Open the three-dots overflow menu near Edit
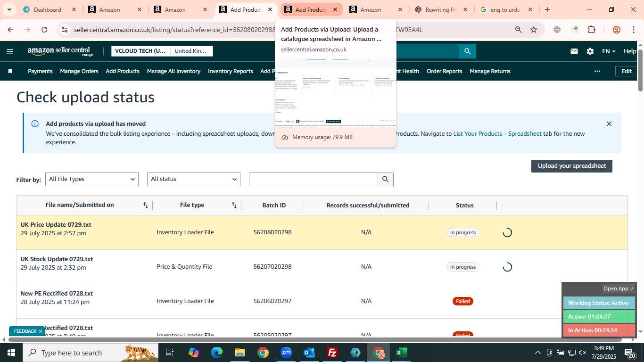Screen dimensions: 644x362 597,71
